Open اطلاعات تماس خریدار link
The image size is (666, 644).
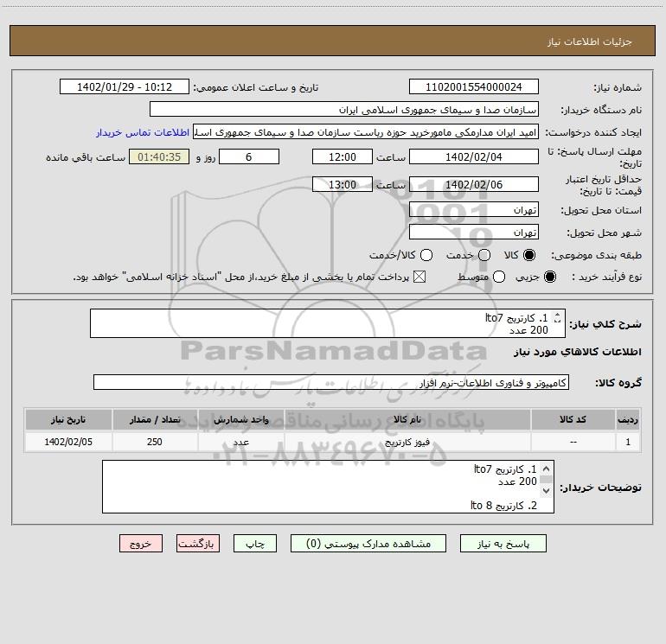pyautogui.click(x=143, y=132)
